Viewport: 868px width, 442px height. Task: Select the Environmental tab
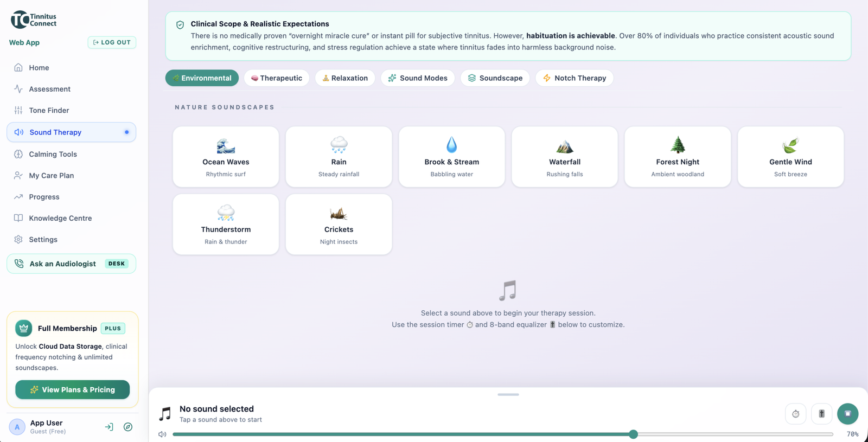point(202,78)
